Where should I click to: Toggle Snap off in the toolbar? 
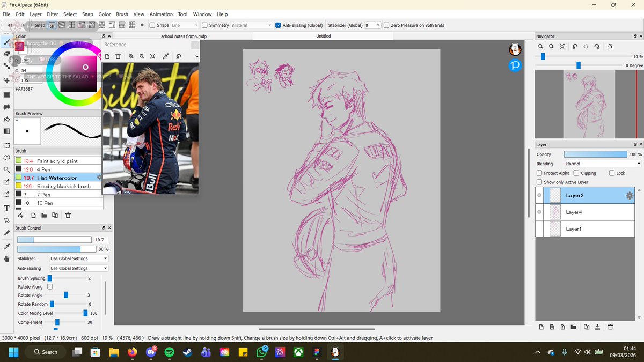53,25
